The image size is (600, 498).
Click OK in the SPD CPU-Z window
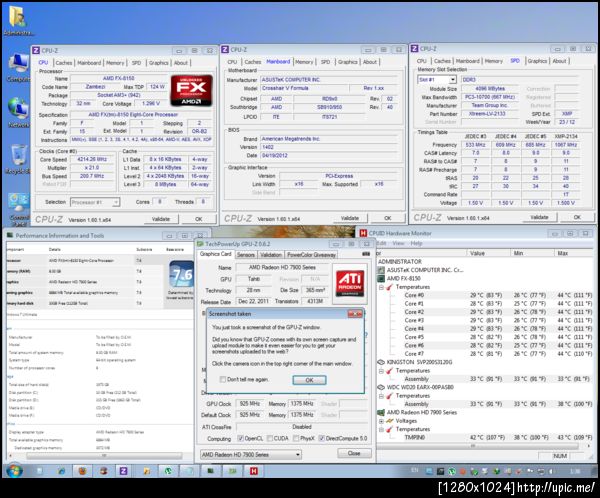point(577,217)
